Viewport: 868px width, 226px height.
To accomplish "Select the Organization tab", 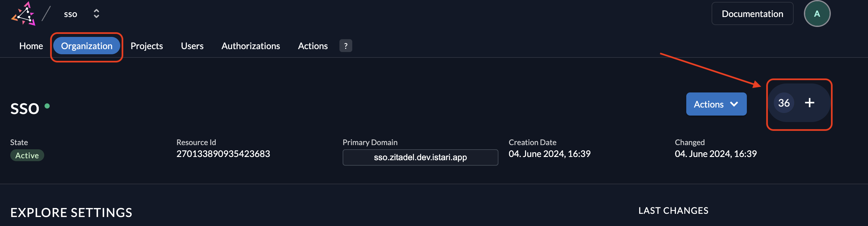I will [87, 46].
